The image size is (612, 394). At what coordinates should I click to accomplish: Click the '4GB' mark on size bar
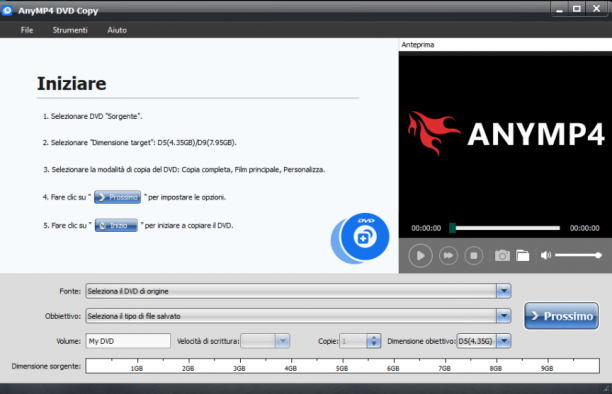pos(291,368)
